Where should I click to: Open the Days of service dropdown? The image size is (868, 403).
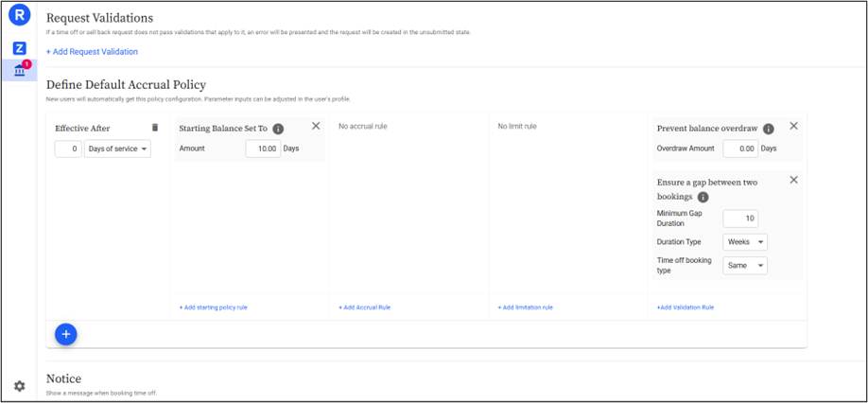coord(117,149)
